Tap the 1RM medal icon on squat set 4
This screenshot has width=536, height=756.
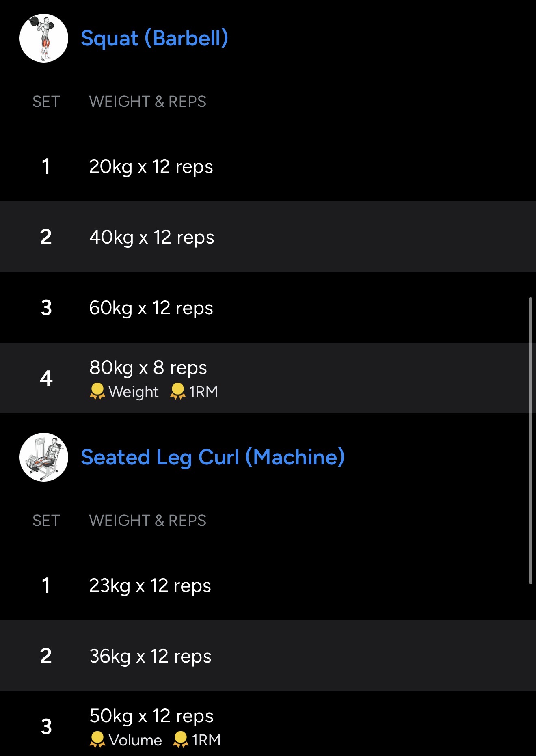pyautogui.click(x=177, y=391)
